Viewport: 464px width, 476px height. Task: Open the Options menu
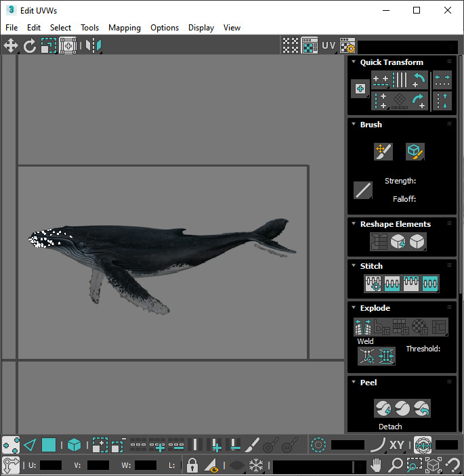(165, 28)
